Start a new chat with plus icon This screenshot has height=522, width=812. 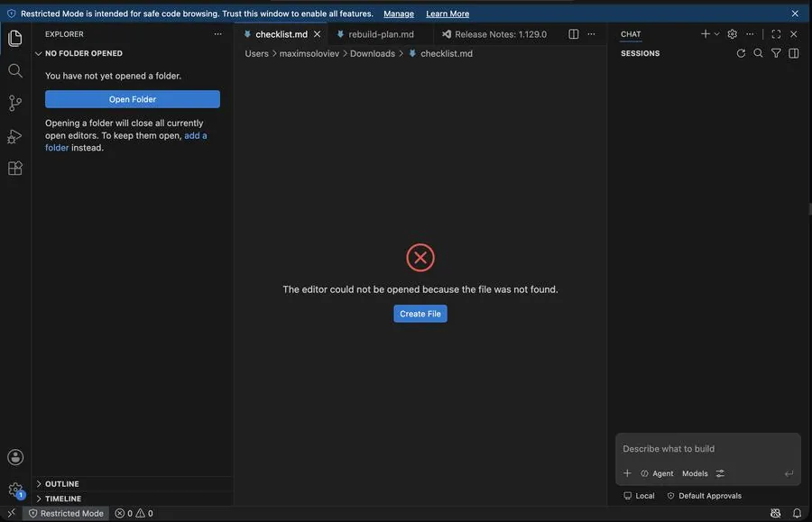pos(705,34)
